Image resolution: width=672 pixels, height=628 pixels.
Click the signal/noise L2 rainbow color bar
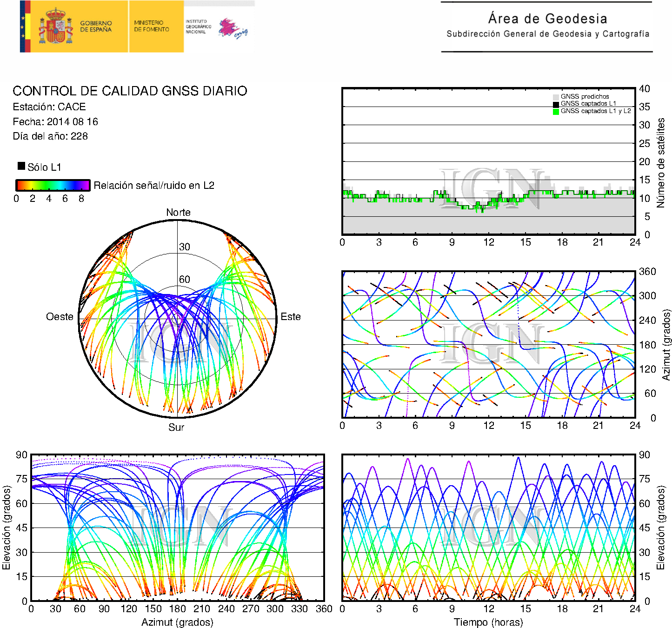(53, 185)
